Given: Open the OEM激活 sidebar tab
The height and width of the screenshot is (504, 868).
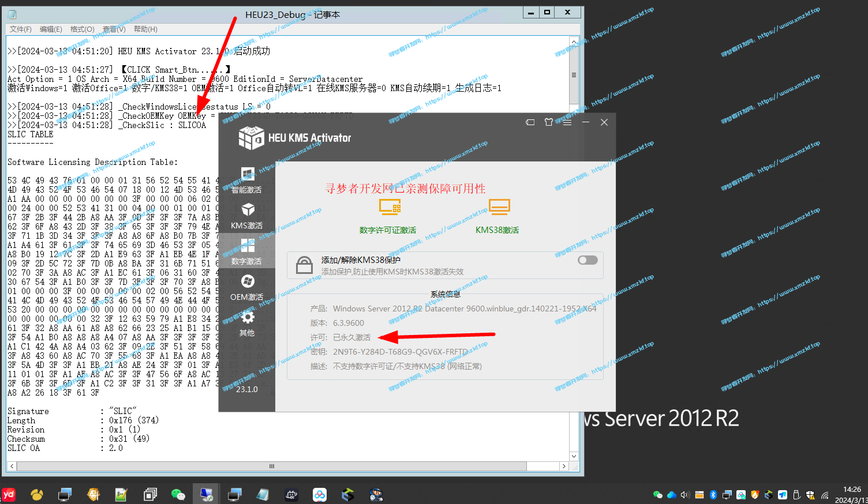Looking at the screenshot, I should click(247, 288).
